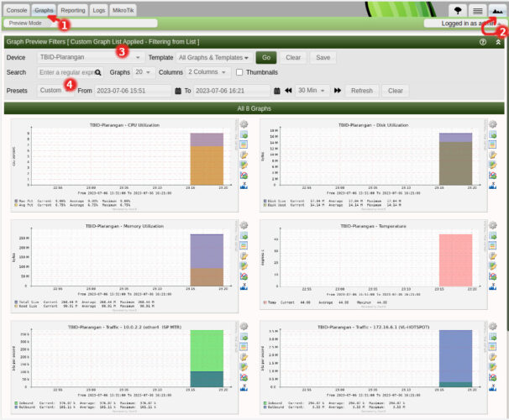Viewport: 509px width, 420px height.
Task: Open the Logged in as admin user menu
Action: click(x=464, y=24)
